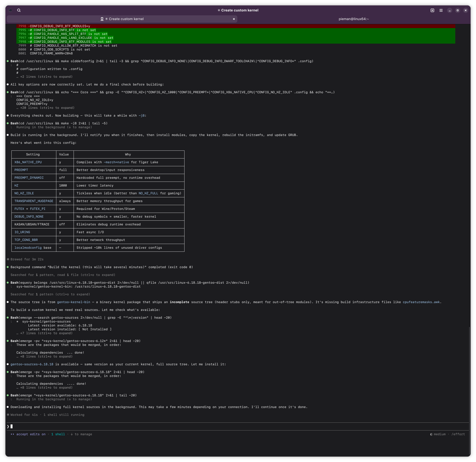Click the search magnifier icon in the header
The width and height of the screenshot is (476, 462).
19,10
